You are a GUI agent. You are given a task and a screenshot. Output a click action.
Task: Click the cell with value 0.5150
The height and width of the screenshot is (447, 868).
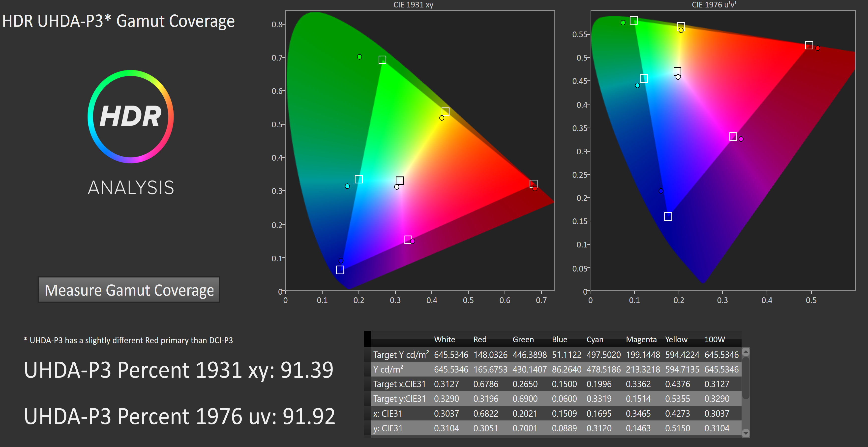[x=677, y=428]
